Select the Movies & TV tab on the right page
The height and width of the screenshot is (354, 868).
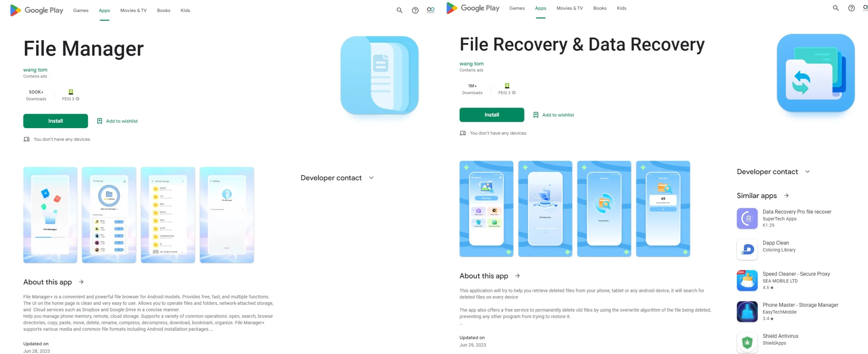[570, 8]
